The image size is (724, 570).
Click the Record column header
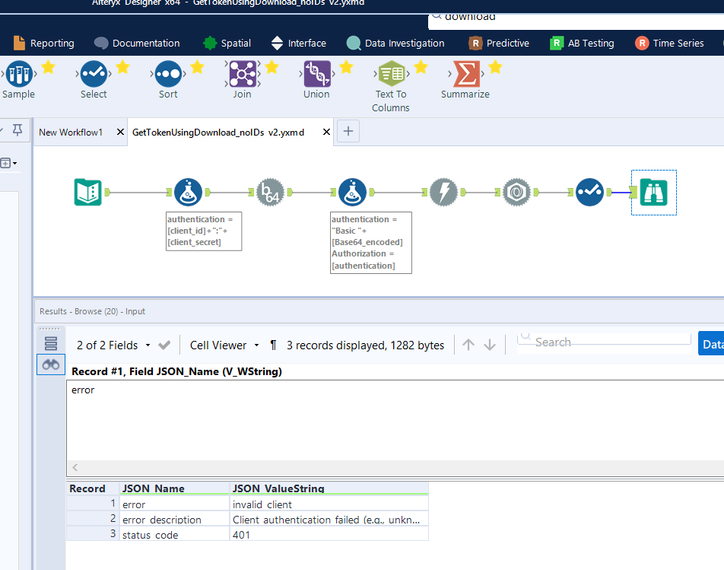pyautogui.click(x=93, y=489)
